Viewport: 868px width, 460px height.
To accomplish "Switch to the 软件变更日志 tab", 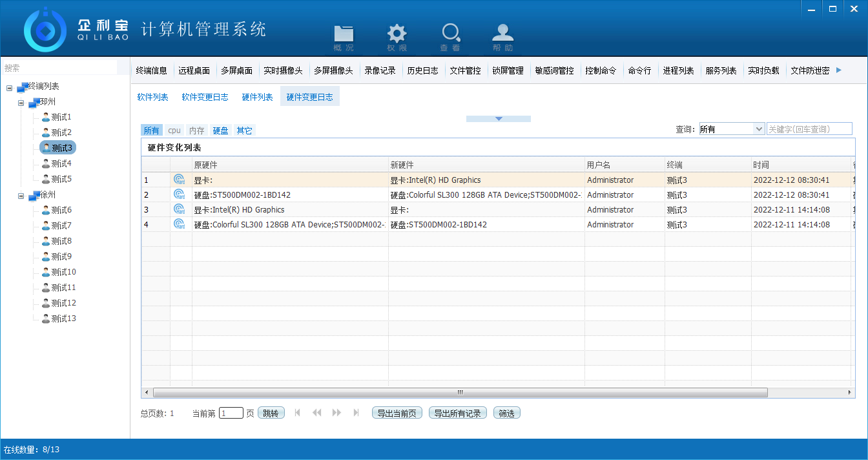I will [205, 97].
